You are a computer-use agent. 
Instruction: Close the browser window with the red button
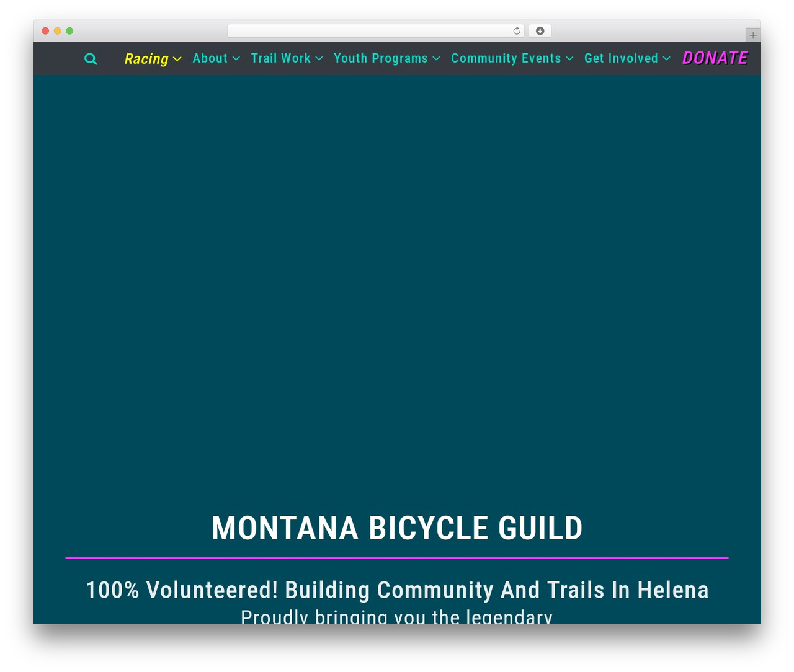(x=45, y=31)
